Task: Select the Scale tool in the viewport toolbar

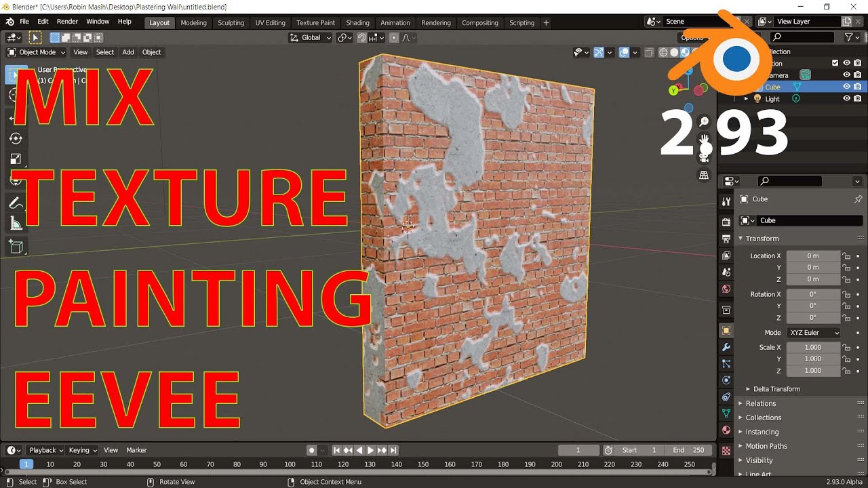Action: click(16, 159)
